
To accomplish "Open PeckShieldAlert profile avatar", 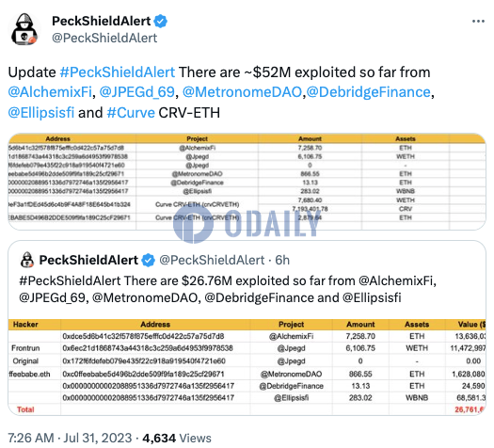I will (24, 29).
